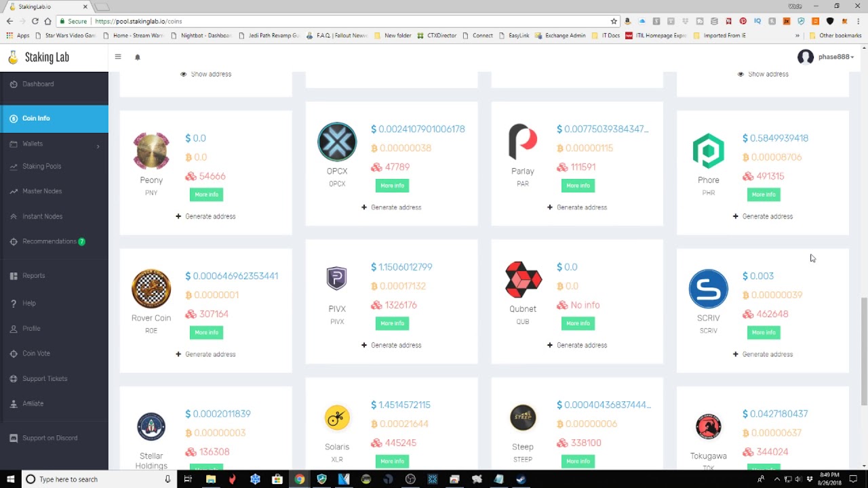Click the Stellar Holdings coin logo

point(151,426)
